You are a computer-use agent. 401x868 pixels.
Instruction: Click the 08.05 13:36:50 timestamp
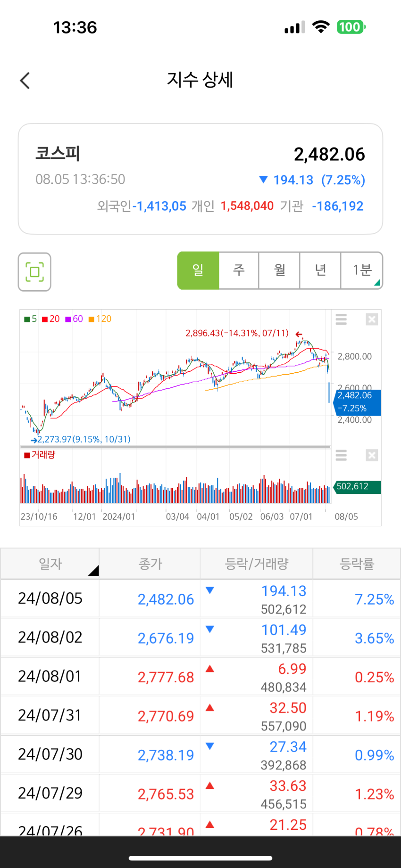pyautogui.click(x=80, y=179)
